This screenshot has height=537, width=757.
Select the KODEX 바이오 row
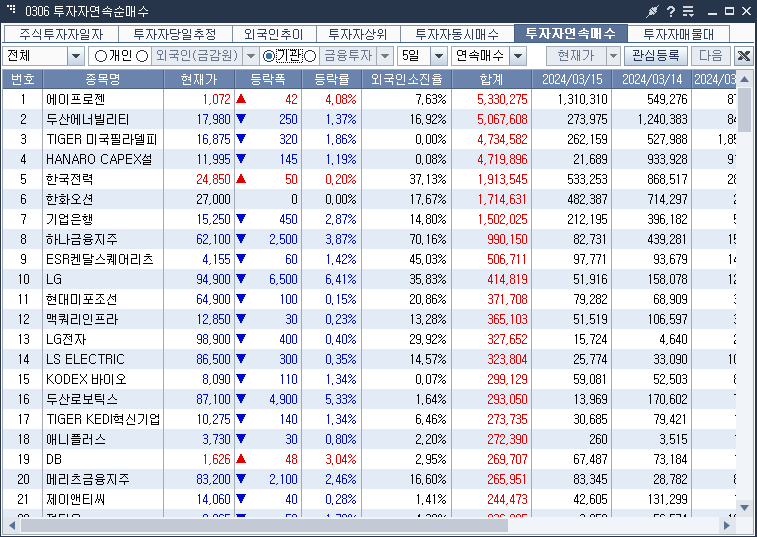[x=369, y=379]
